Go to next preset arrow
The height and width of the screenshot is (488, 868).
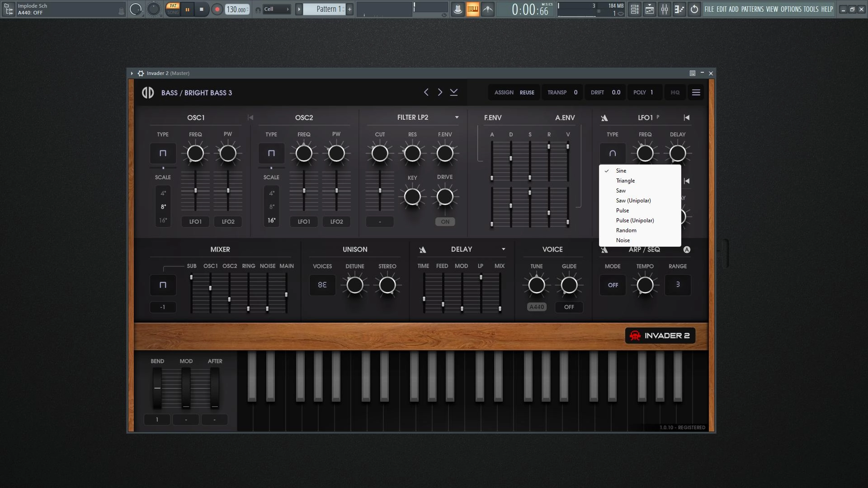pos(440,92)
